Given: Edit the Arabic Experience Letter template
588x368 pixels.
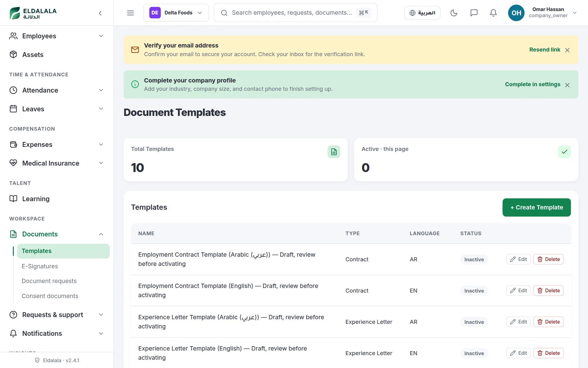Looking at the screenshot, I should 518,322.
